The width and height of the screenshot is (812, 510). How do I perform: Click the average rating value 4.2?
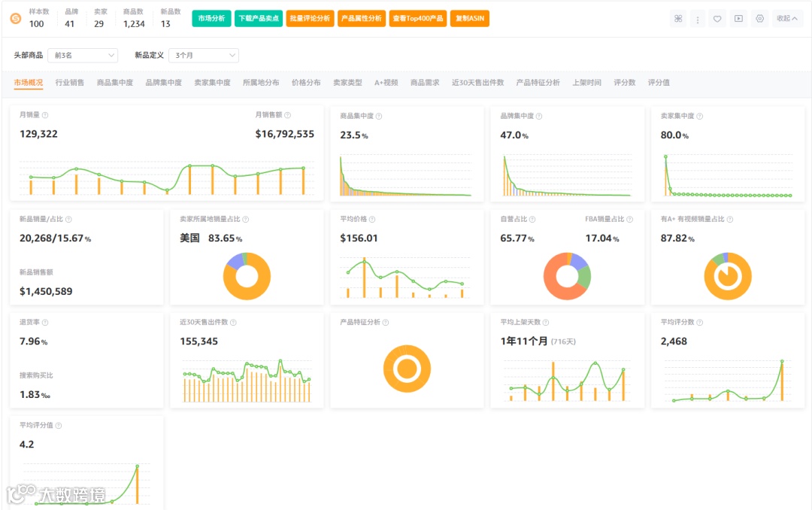pyautogui.click(x=27, y=445)
